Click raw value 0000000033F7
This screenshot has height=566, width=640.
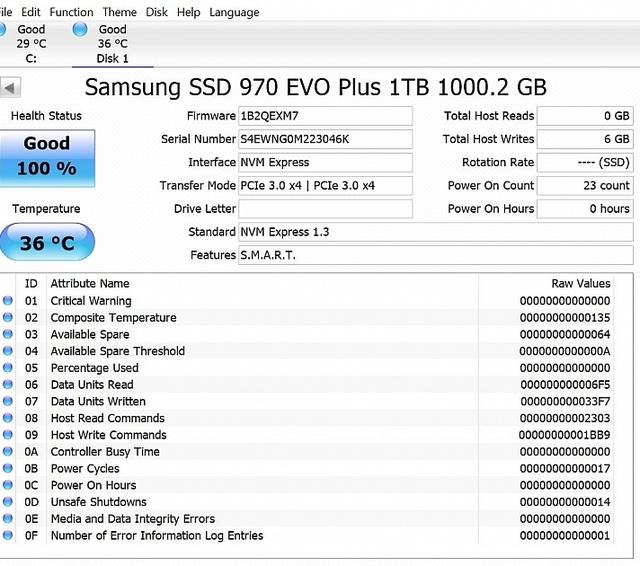click(565, 402)
